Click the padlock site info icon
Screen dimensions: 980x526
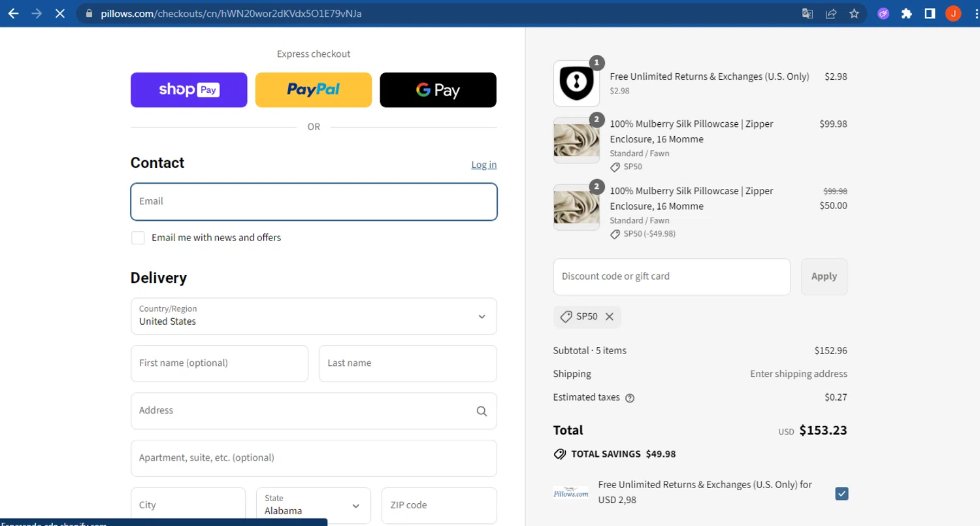point(90,13)
